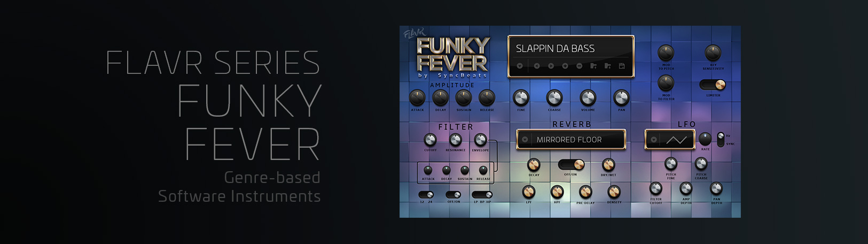Toggle the Filter OFF/ON switch

point(453,195)
